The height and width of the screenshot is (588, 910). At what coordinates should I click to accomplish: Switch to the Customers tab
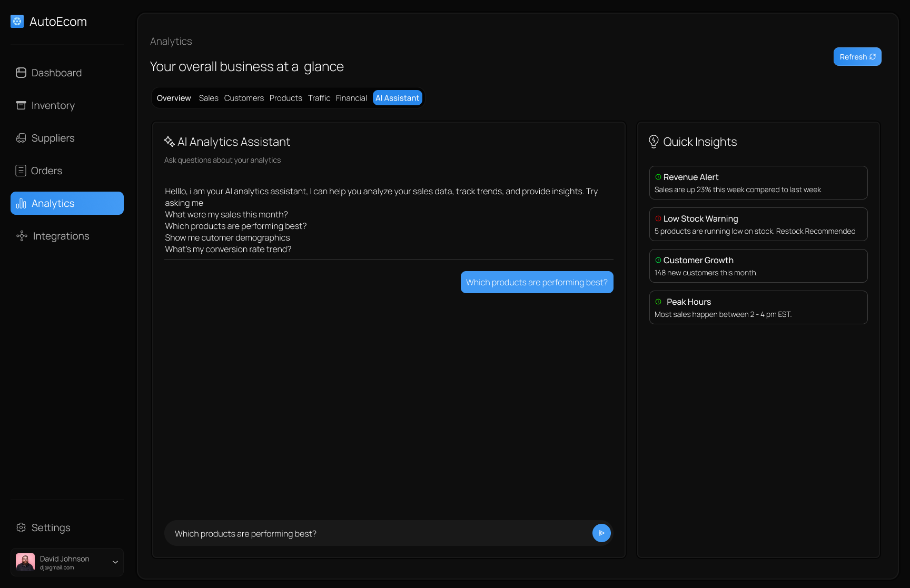(244, 98)
